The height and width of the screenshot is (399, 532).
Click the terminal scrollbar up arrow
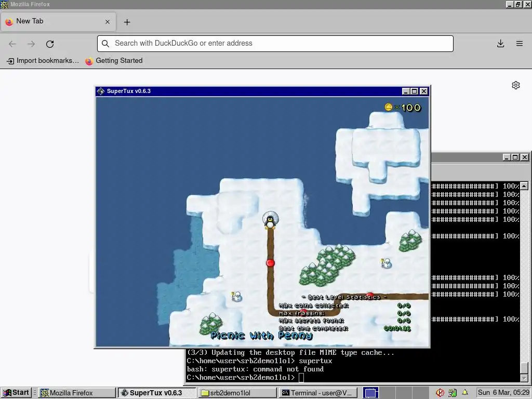tap(524, 186)
